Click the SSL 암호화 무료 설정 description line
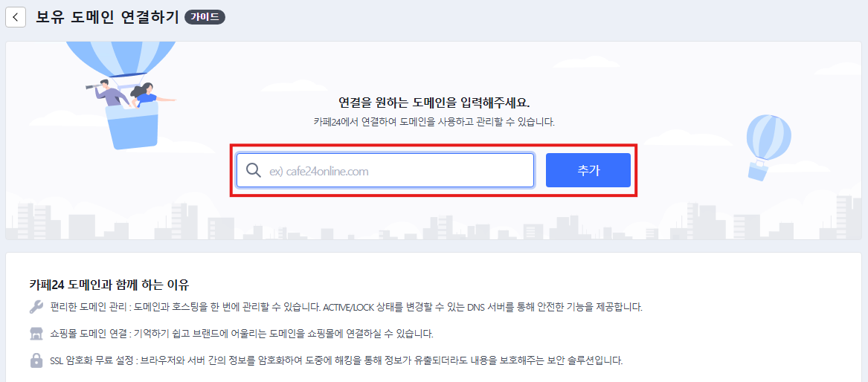Viewport: 868px width, 382px height. point(337,361)
